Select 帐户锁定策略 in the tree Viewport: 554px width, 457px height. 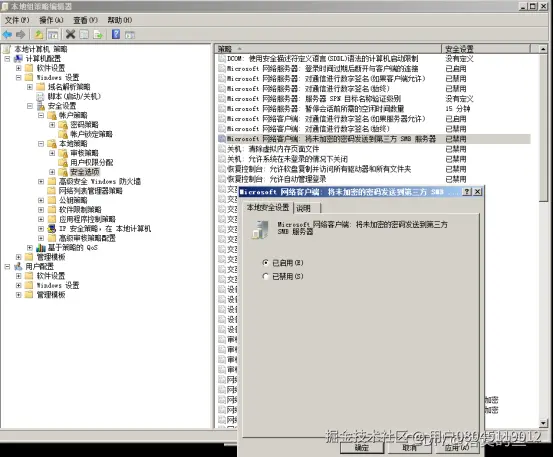click(x=91, y=134)
